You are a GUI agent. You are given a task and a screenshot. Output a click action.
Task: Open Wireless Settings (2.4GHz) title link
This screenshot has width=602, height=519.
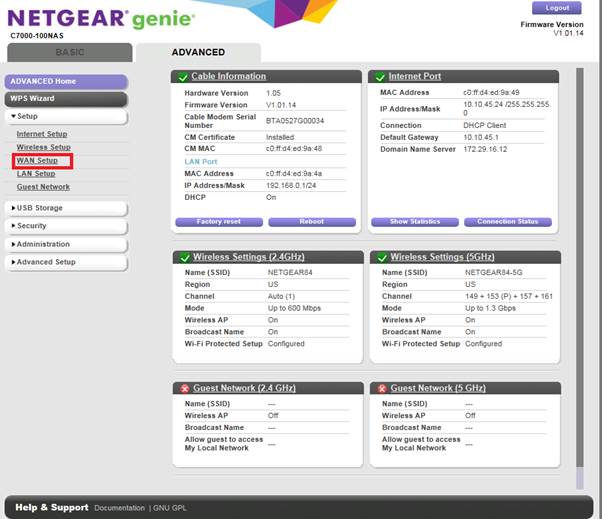[x=249, y=257]
